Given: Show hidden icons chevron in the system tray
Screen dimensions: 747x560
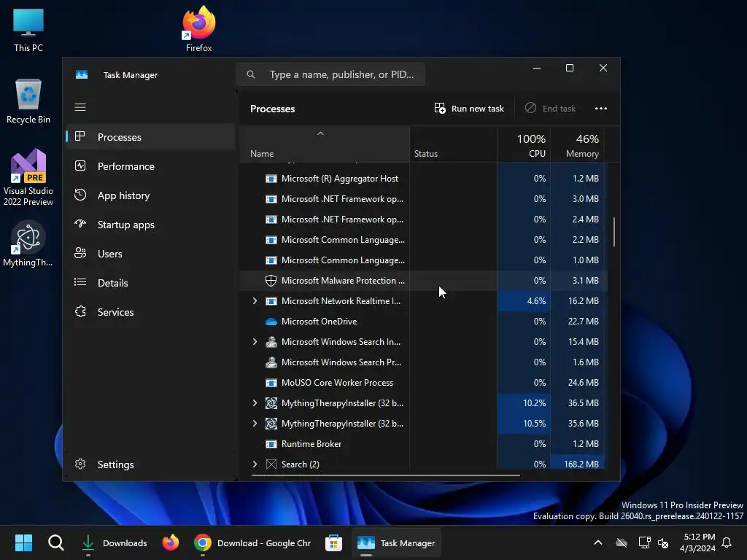Looking at the screenshot, I should [x=598, y=542].
